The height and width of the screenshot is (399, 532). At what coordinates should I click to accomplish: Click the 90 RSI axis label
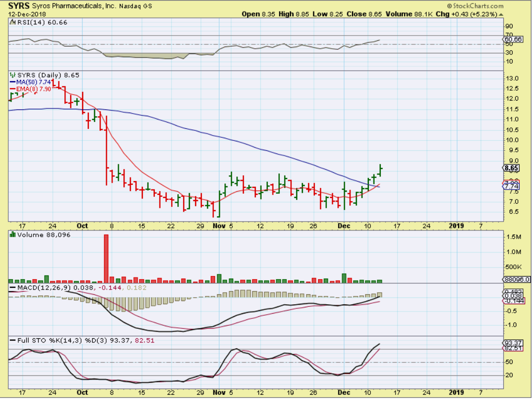(x=509, y=27)
